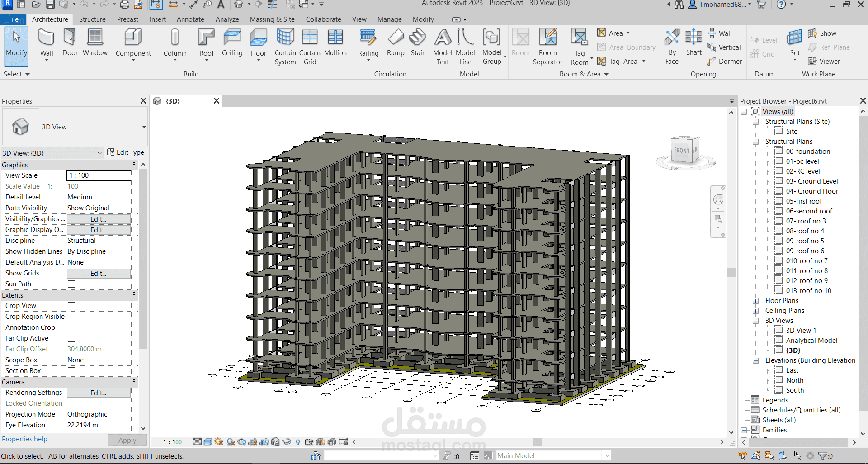Click Edit for Graphic Display Options
868x464 pixels.
coord(99,230)
